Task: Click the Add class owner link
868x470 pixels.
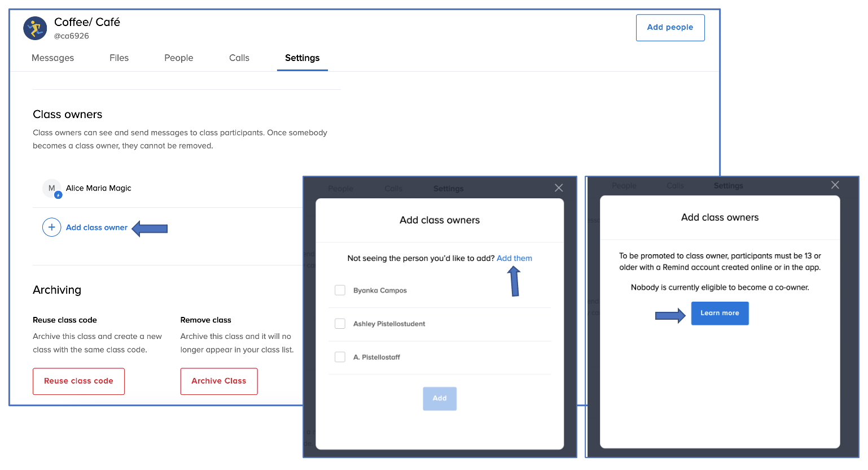Action: click(97, 228)
